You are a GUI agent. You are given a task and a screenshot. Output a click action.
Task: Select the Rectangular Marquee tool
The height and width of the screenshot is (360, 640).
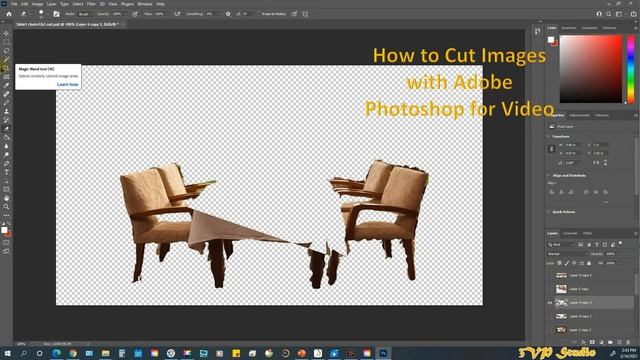tap(6, 42)
